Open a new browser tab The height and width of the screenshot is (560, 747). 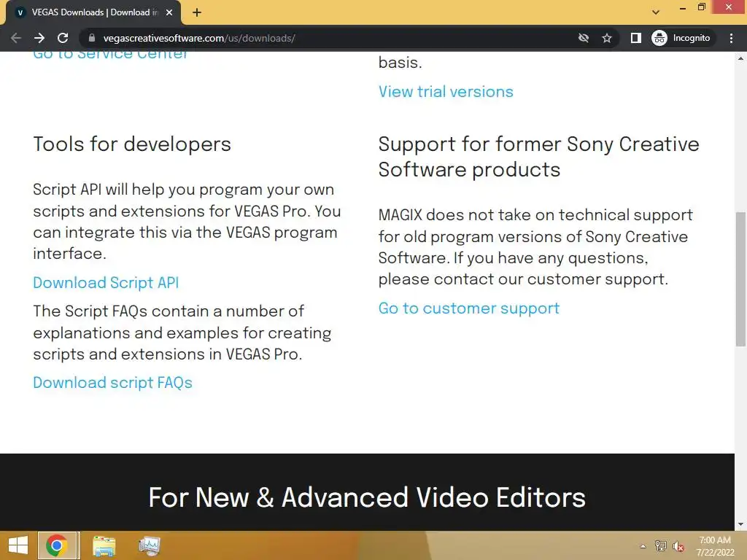[x=197, y=12]
